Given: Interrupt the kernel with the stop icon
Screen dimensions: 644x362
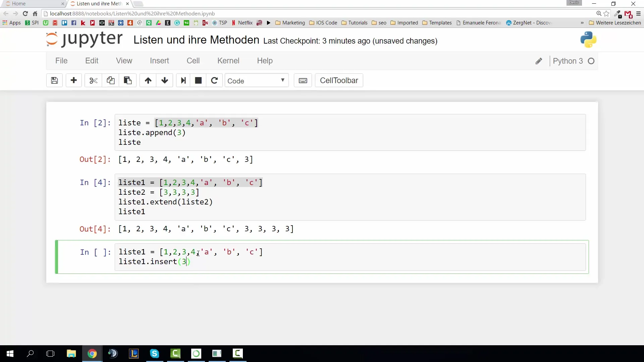Looking at the screenshot, I should [x=198, y=80].
